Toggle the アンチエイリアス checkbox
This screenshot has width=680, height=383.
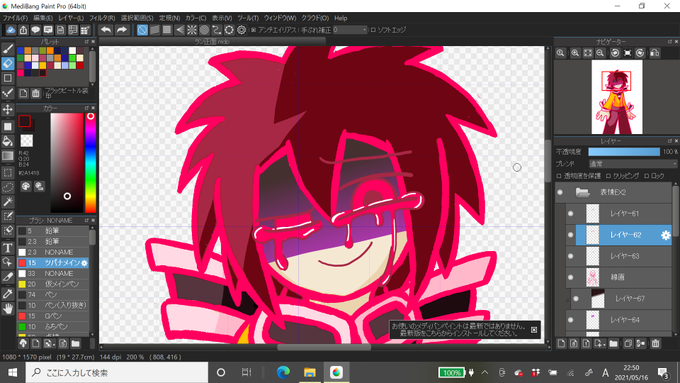(x=254, y=30)
